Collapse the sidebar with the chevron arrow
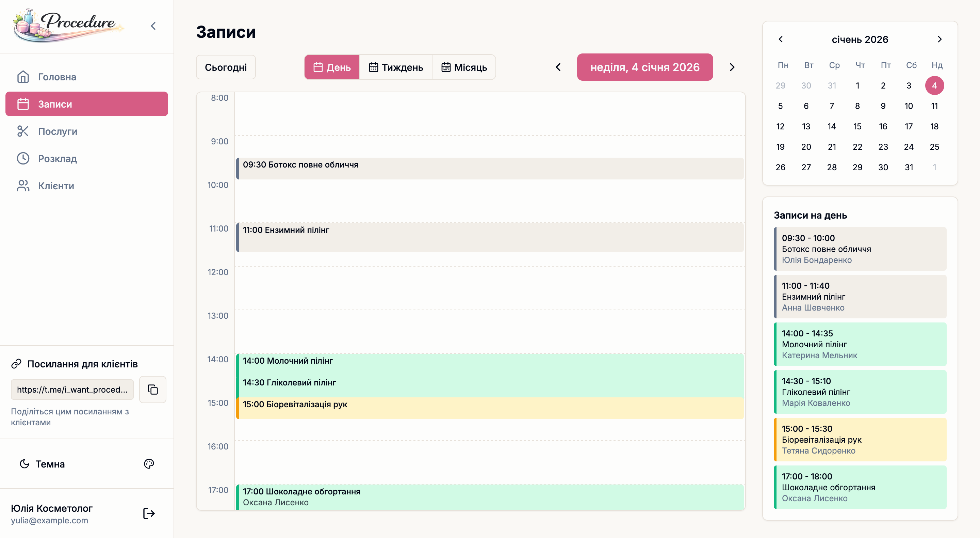The height and width of the screenshot is (538, 980). click(x=153, y=26)
